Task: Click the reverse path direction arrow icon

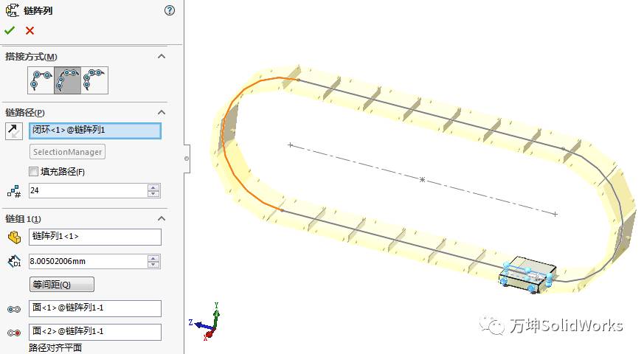Action: pyautogui.click(x=14, y=131)
